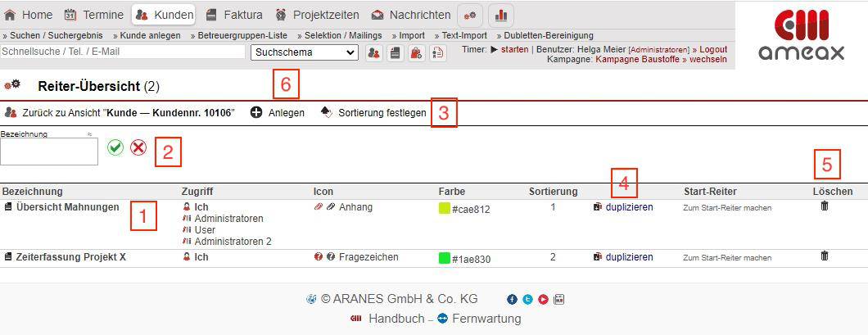Open the Facebook icon in footer
This screenshot has height=335, width=868.
pyautogui.click(x=513, y=300)
